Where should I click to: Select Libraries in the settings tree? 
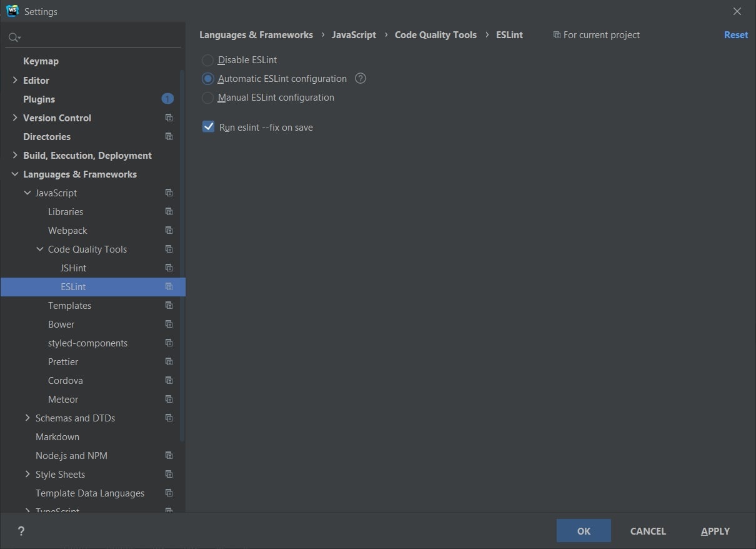tap(66, 211)
